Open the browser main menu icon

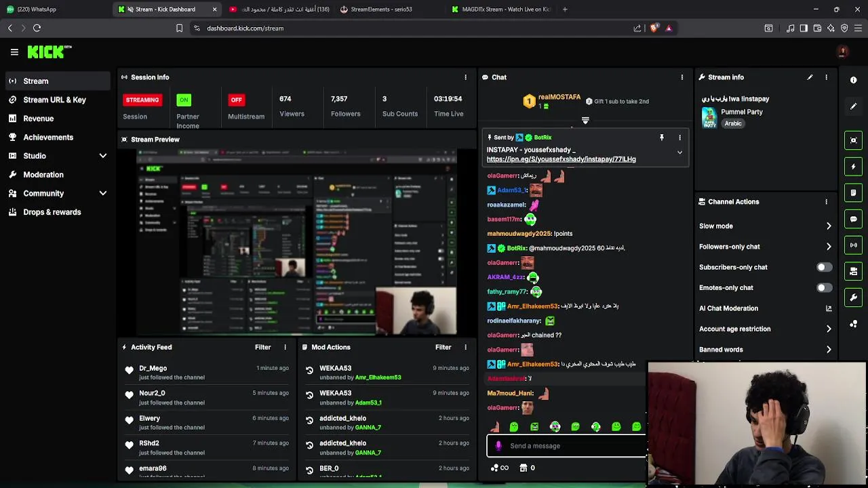tap(858, 28)
